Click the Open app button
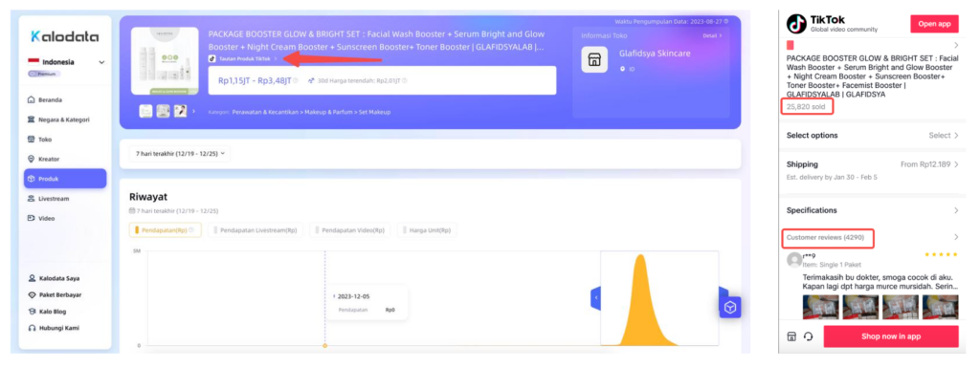Screen dimensions: 980x368 click(x=934, y=24)
